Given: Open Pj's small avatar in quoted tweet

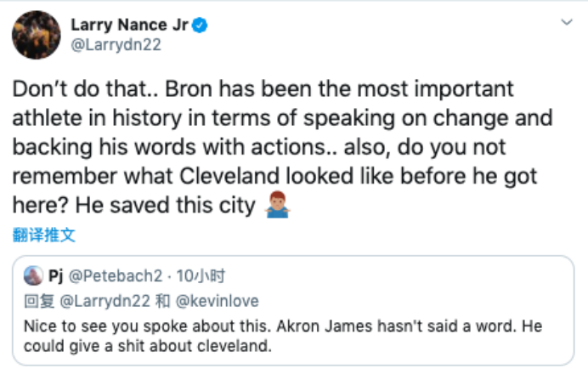Looking at the screenshot, I should (34, 276).
